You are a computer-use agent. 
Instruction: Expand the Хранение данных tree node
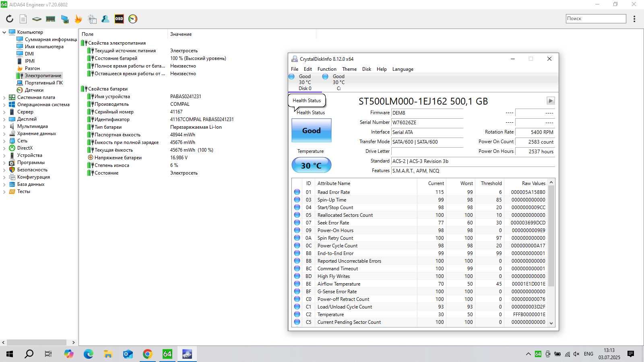point(4,134)
